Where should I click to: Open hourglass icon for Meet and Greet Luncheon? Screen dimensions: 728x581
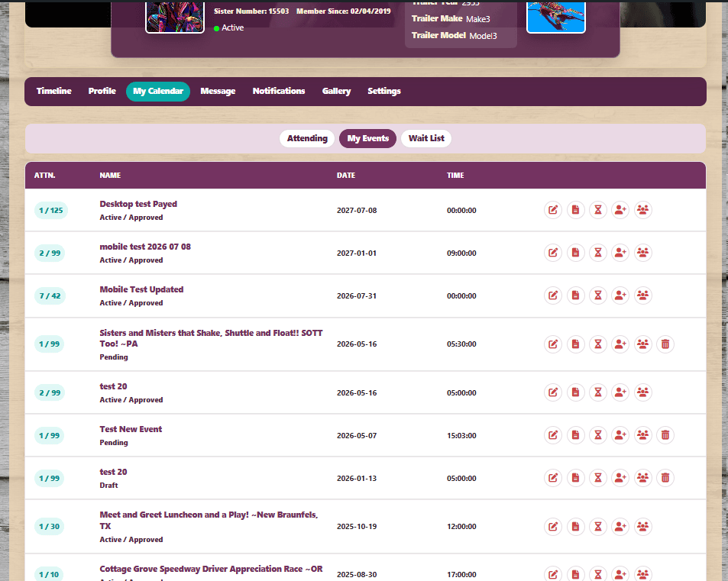click(598, 527)
